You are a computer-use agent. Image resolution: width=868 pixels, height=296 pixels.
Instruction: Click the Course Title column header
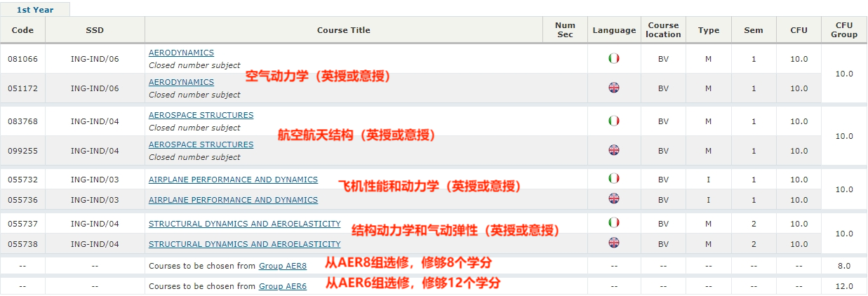[x=344, y=30]
